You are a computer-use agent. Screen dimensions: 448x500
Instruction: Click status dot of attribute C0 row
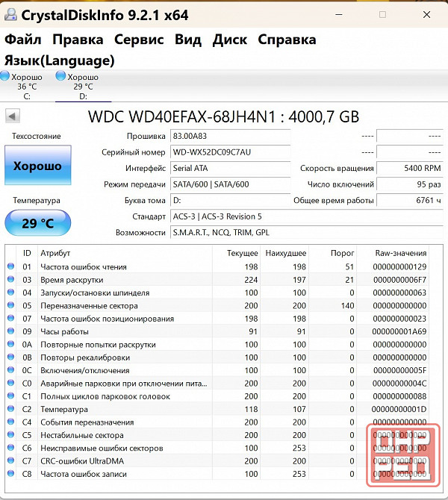11,383
